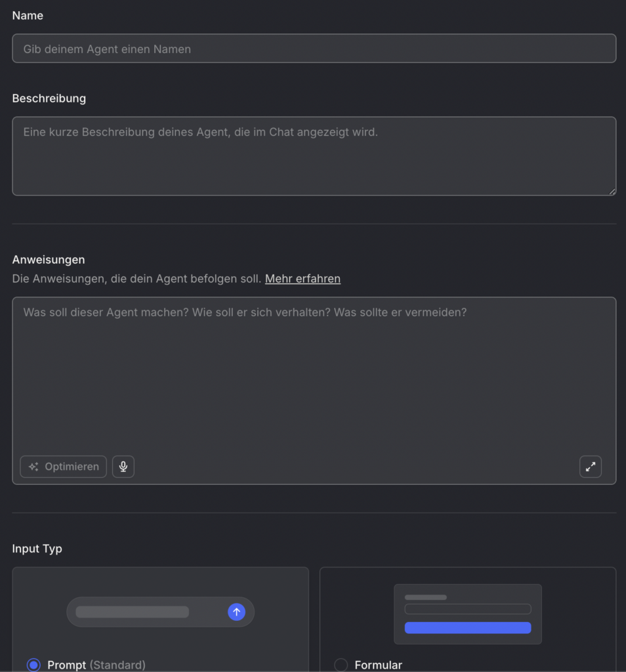Click the blue button bar in Formular preview
This screenshot has height=672, width=626.
pos(467,627)
